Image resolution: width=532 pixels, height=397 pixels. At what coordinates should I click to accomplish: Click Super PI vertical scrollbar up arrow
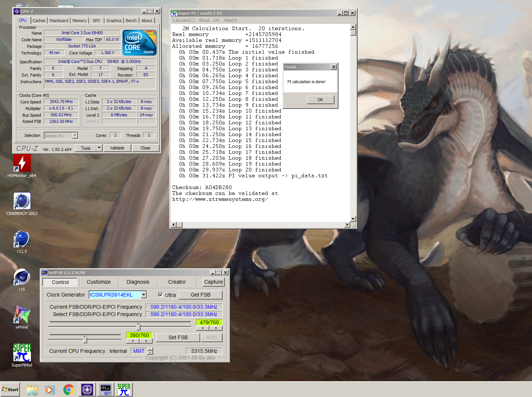pyautogui.click(x=353, y=27)
